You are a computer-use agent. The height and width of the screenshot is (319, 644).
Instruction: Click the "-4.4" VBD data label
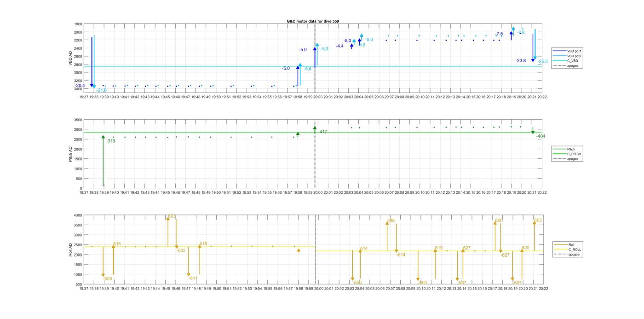tap(339, 46)
